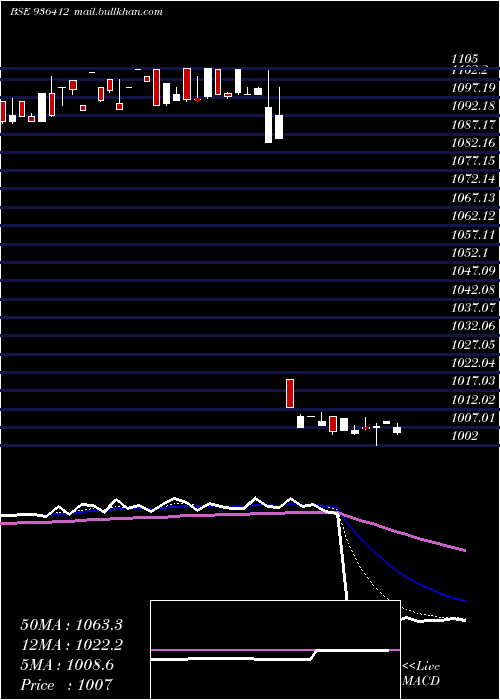Image resolution: width=500 pixels, height=700 pixels.
Task: Click the 1002 price axis label
Action: point(465,436)
